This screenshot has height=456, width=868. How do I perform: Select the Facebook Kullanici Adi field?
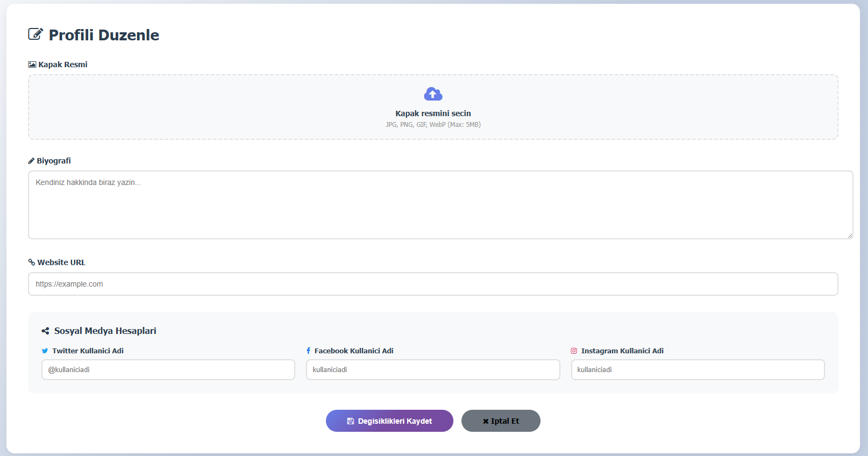coord(433,369)
